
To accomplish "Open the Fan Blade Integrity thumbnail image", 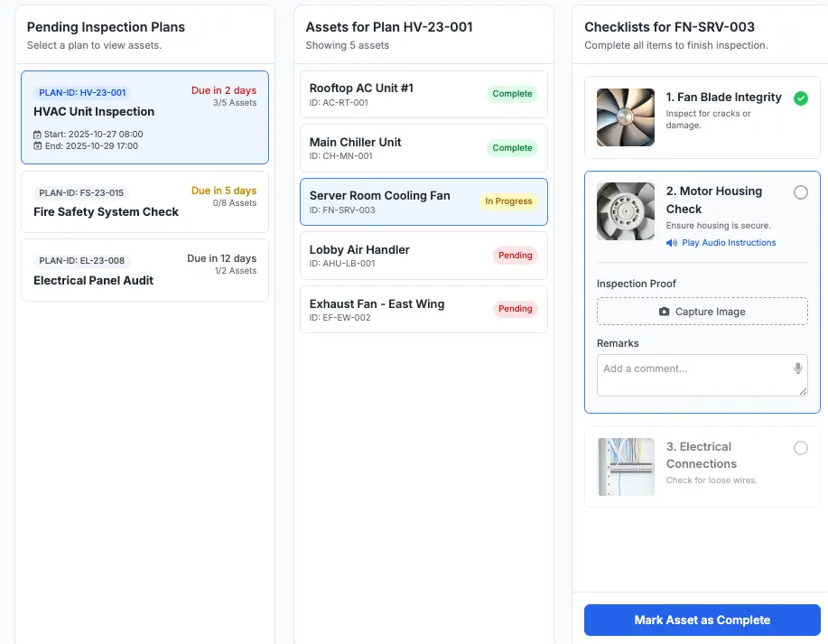I will [x=626, y=117].
